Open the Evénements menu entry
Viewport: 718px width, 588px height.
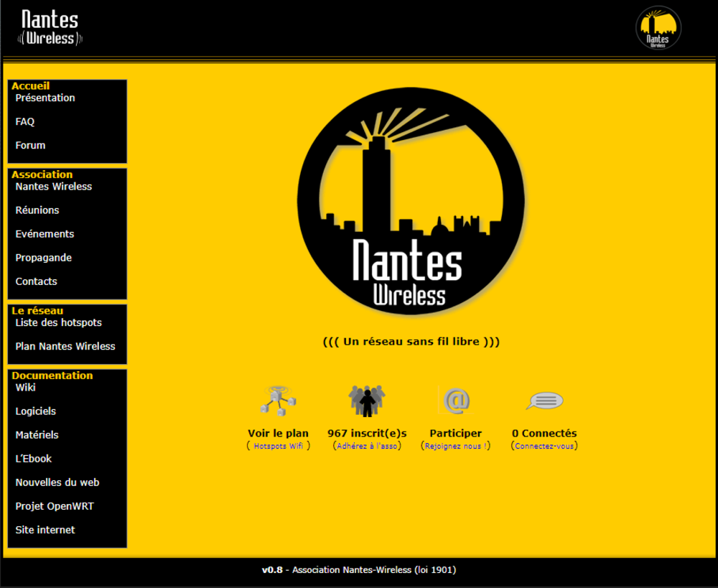45,235
